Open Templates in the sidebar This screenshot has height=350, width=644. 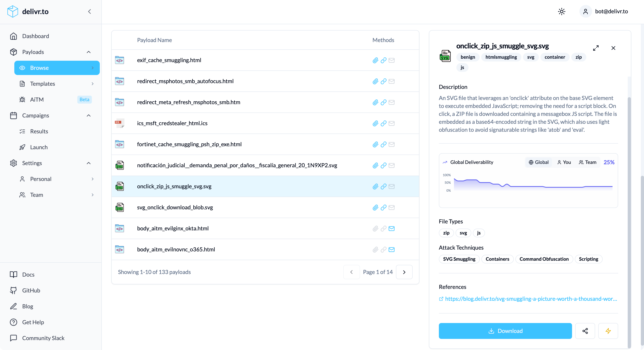(x=43, y=84)
